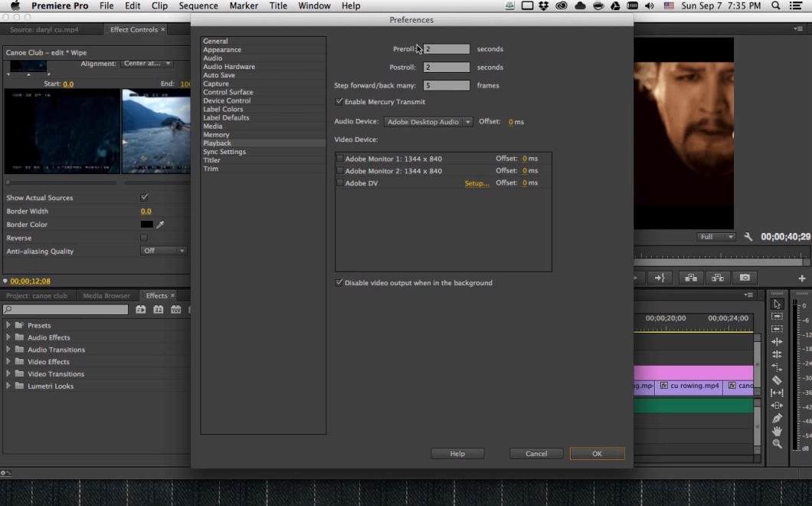Open Creative Cloud menu bar icon
This screenshot has height=506, width=812.
562,5
